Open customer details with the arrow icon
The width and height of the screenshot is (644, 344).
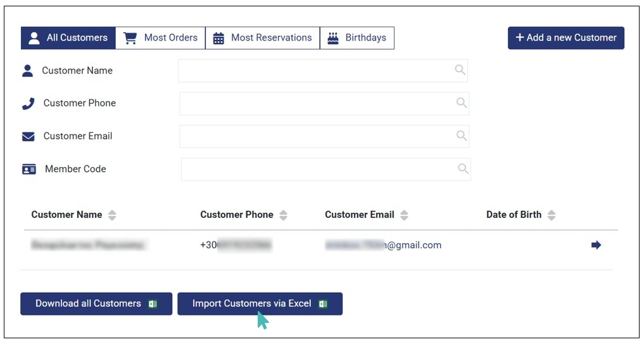[596, 245]
